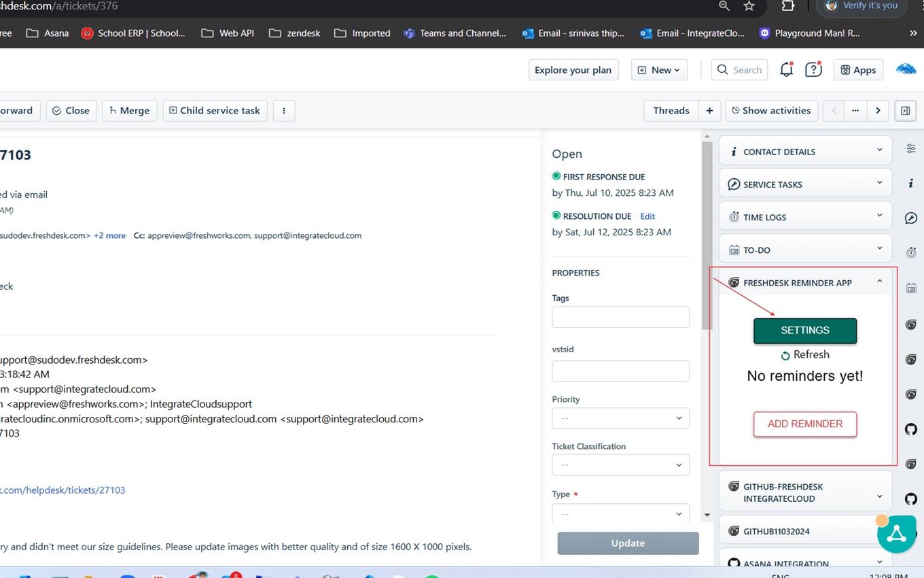Viewport: 924px width, 578px height.
Task: Bookmark this page with the star
Action: pyautogui.click(x=749, y=6)
